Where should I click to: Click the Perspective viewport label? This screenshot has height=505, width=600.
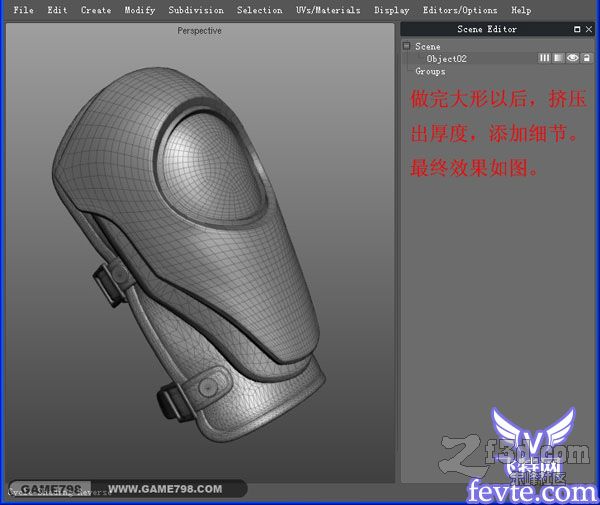tap(199, 31)
